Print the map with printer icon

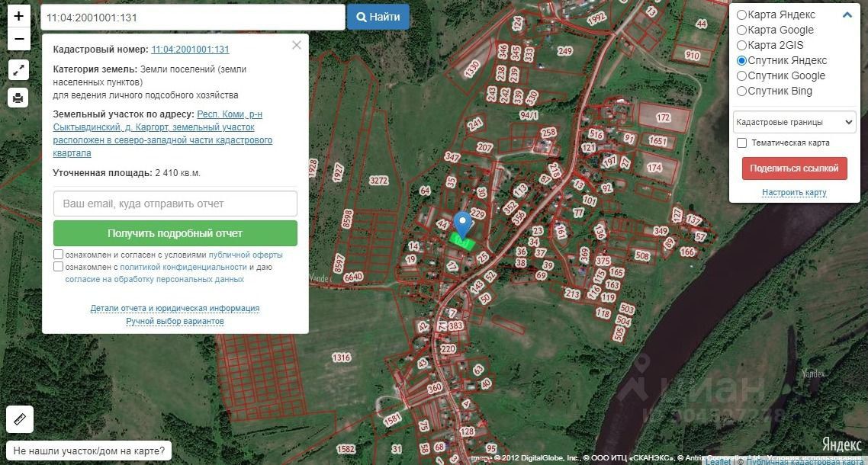(x=18, y=98)
